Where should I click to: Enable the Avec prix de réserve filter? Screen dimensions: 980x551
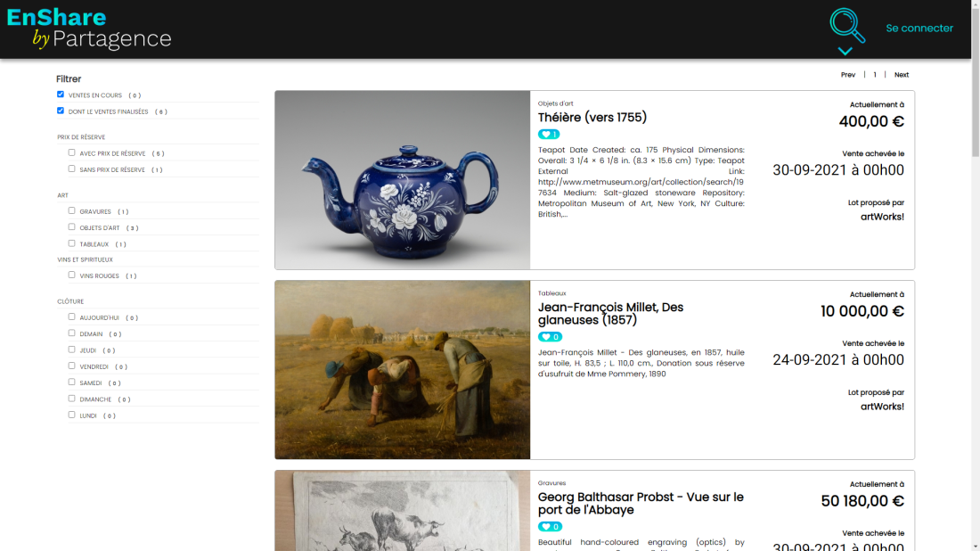click(72, 152)
